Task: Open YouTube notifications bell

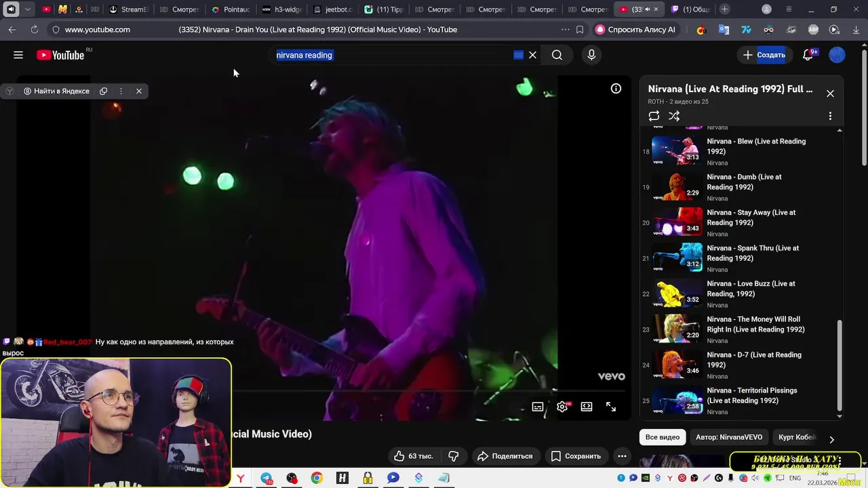Action: coord(808,55)
